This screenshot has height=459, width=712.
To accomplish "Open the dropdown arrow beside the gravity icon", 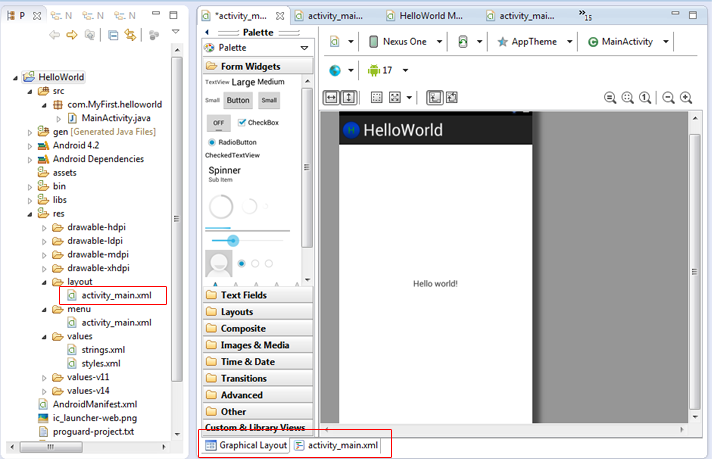I will [409, 98].
